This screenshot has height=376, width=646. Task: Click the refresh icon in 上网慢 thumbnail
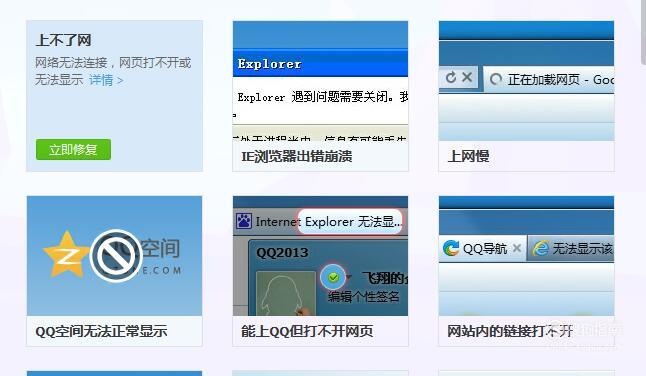pyautogui.click(x=451, y=77)
